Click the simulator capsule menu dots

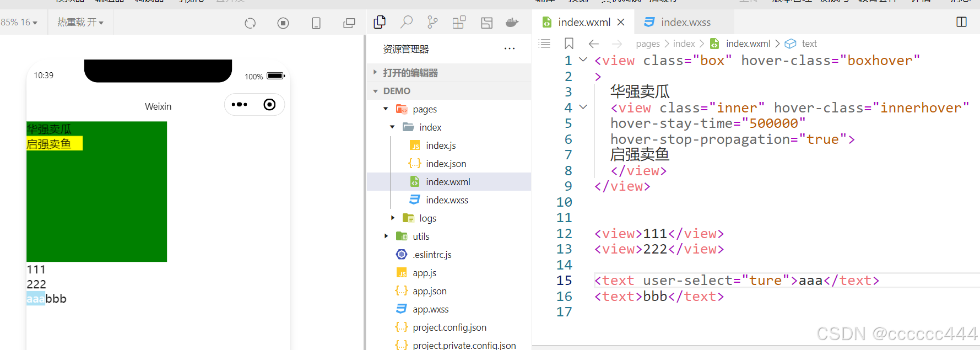[240, 105]
